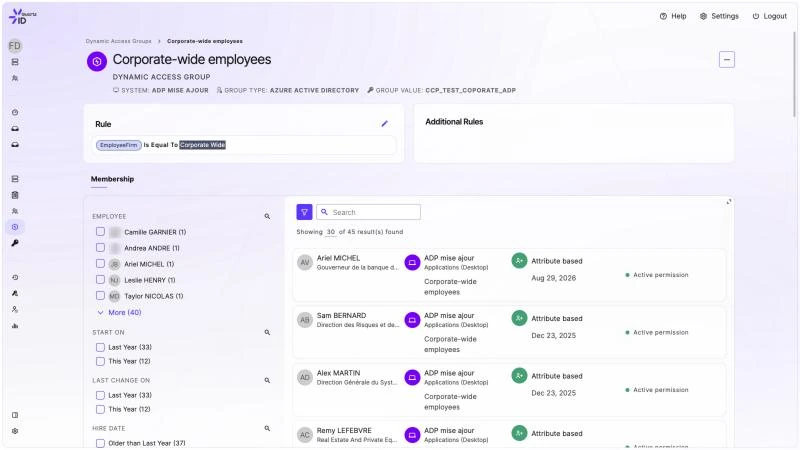Image resolution: width=800 pixels, height=450 pixels.
Task: Open the history clock-arrow icon in sidebar
Action: [15, 278]
